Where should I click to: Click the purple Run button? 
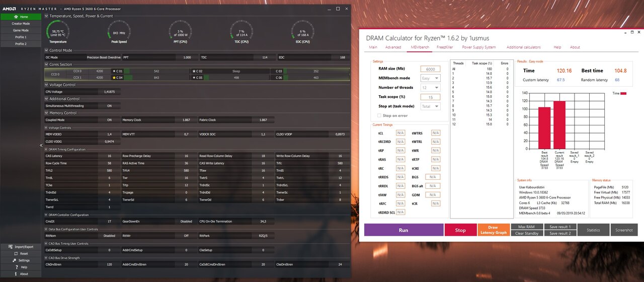tap(403, 230)
